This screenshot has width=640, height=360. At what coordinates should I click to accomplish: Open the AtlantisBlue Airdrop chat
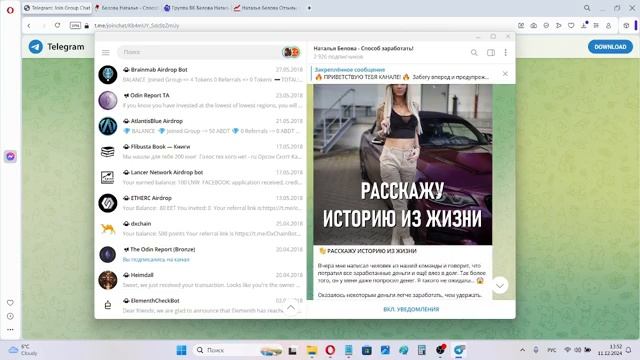200,126
